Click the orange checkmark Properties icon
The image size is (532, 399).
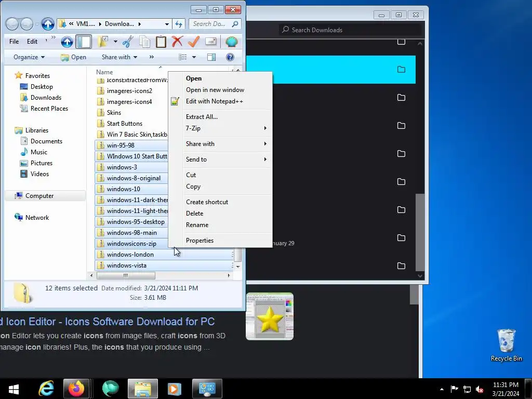click(x=193, y=42)
